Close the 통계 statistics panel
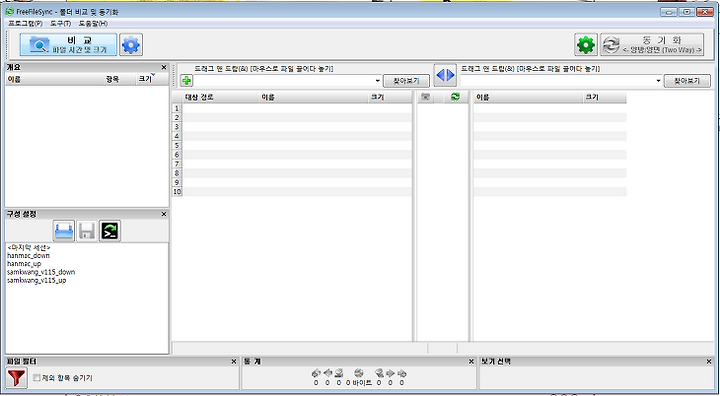The image size is (720, 396). pos(471,362)
